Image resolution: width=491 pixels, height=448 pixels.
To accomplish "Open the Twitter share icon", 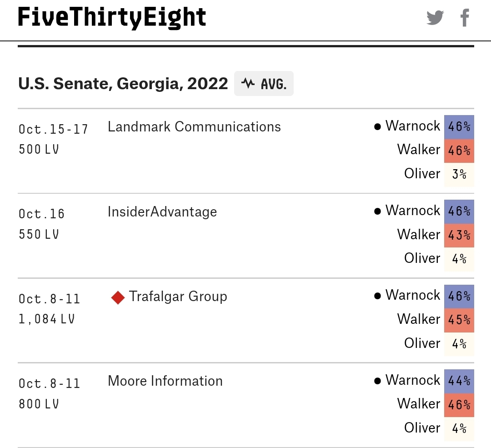I will [x=435, y=18].
